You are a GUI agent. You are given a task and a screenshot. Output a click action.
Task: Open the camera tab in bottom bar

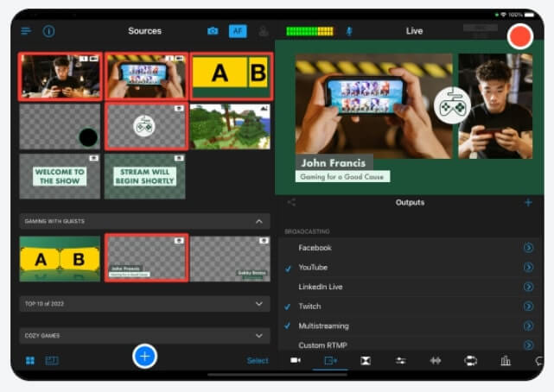(296, 360)
